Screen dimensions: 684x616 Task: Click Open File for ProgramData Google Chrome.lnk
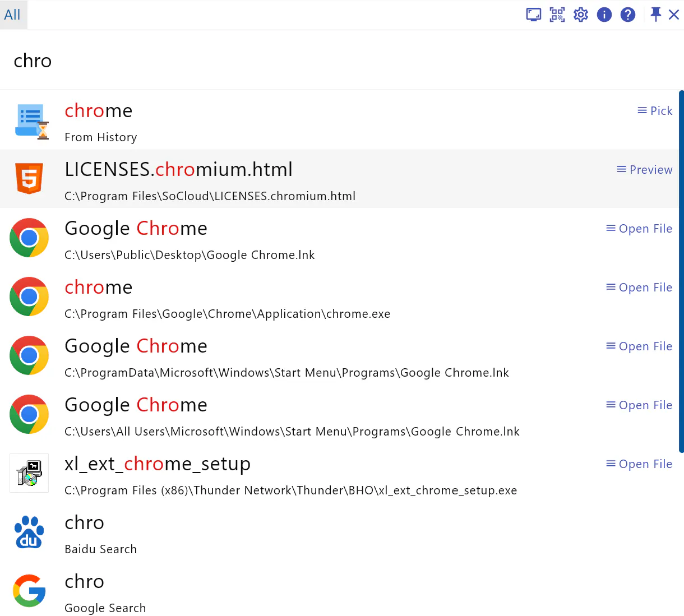coord(639,346)
